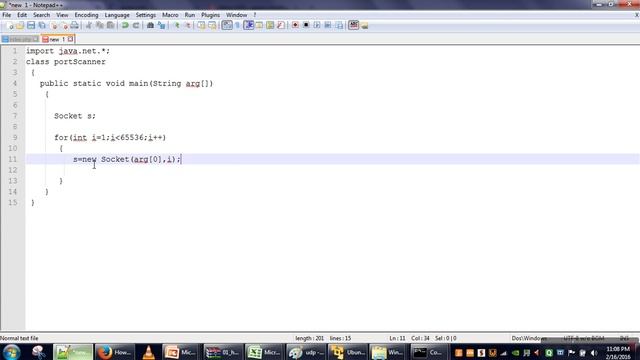This screenshot has height=360, width=640.
Task: Click the 's=new Socket(arg[0],i);' line
Action: pos(127,159)
